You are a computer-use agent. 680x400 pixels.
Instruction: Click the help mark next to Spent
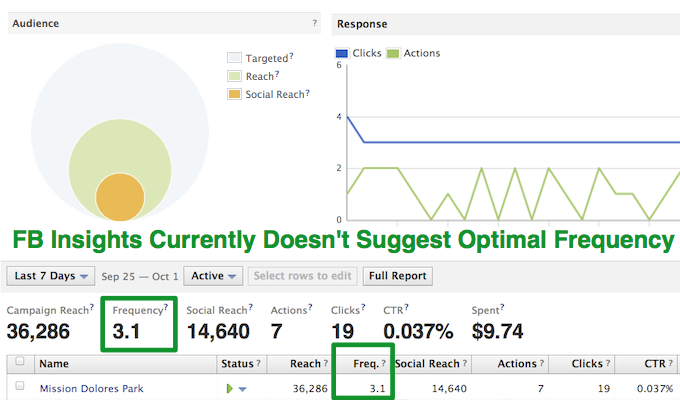point(503,310)
